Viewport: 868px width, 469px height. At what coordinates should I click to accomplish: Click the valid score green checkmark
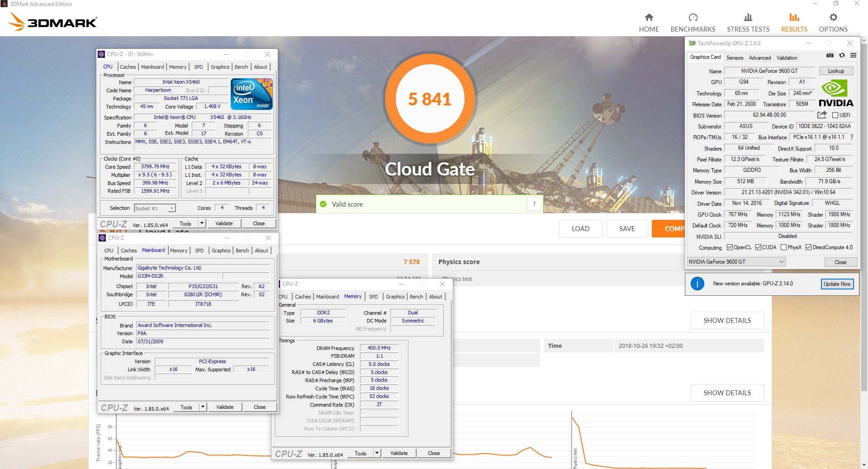pos(323,204)
